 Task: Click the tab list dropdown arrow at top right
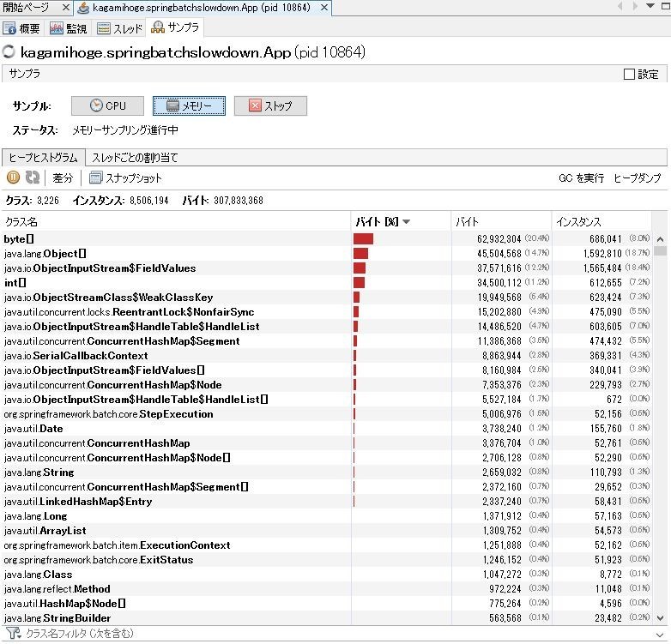click(650, 6)
